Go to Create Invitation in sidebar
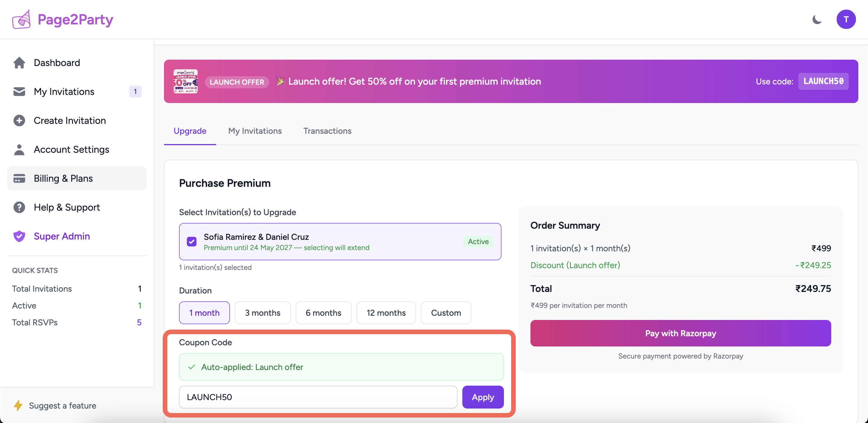 coord(77,121)
